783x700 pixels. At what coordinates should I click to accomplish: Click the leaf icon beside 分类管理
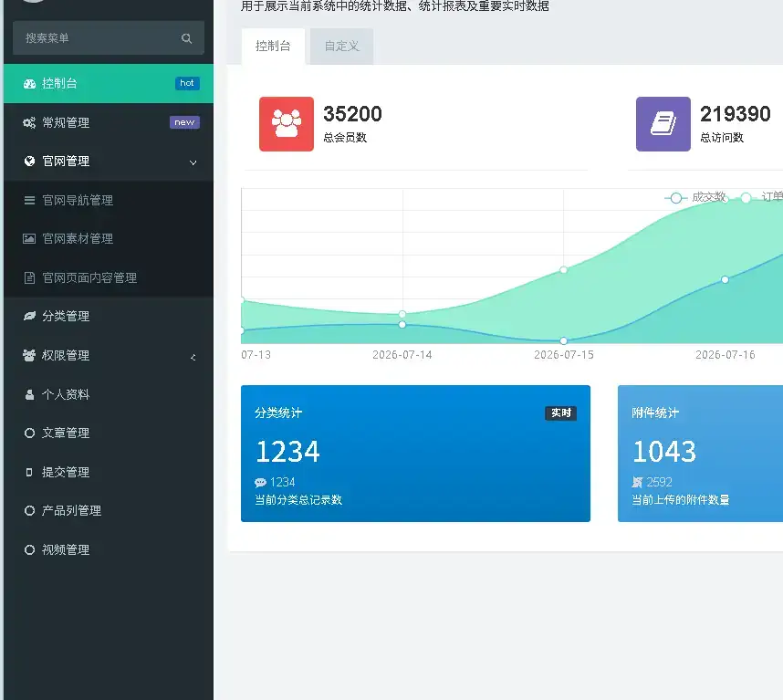(29, 316)
